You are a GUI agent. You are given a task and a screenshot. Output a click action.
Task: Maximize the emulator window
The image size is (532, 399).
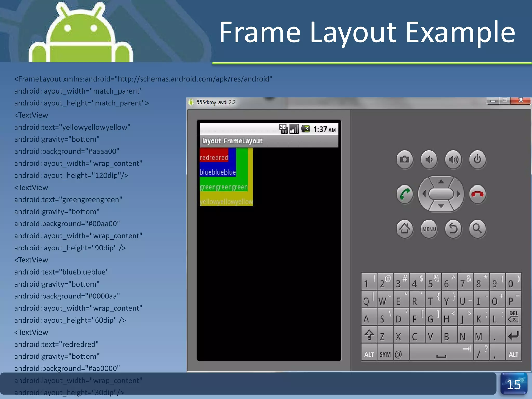click(x=504, y=101)
